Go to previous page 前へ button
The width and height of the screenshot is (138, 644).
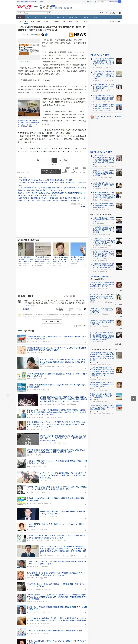[38, 160]
